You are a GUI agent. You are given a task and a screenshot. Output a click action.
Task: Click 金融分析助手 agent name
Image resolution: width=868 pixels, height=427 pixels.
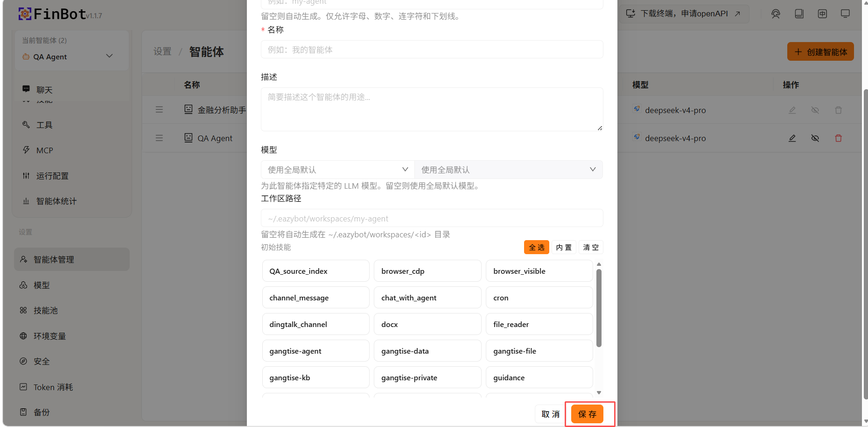coord(222,110)
